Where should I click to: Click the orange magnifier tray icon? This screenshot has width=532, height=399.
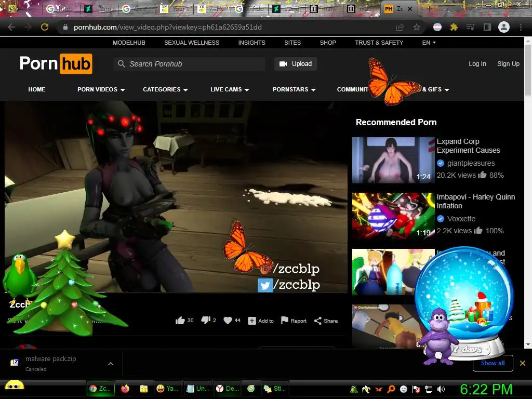(x=391, y=389)
